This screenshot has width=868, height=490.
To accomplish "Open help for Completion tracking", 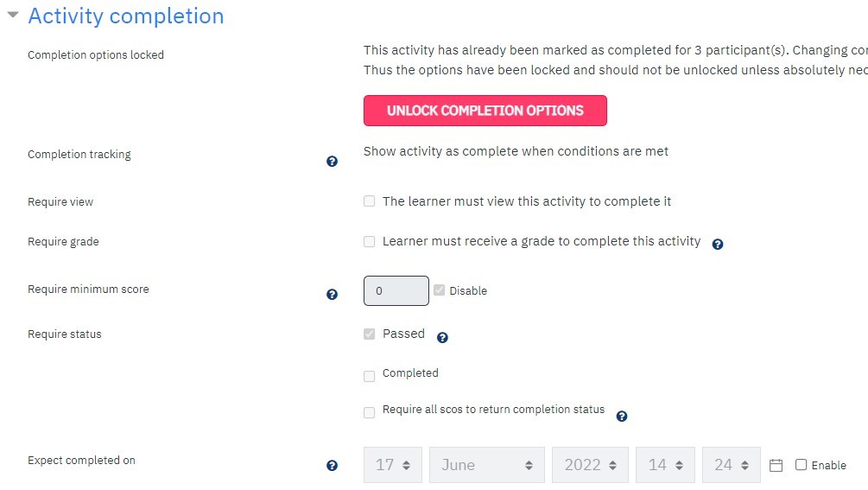I will [x=332, y=161].
